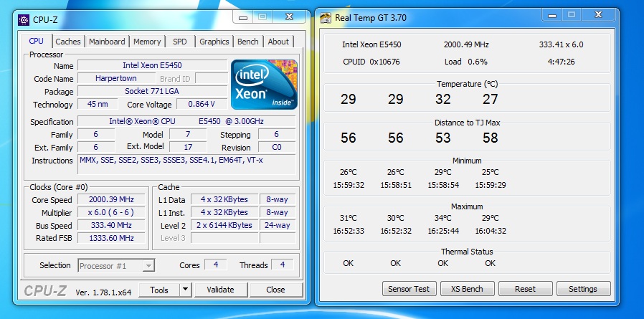Click the Code Name value Harpertown

coord(116,78)
